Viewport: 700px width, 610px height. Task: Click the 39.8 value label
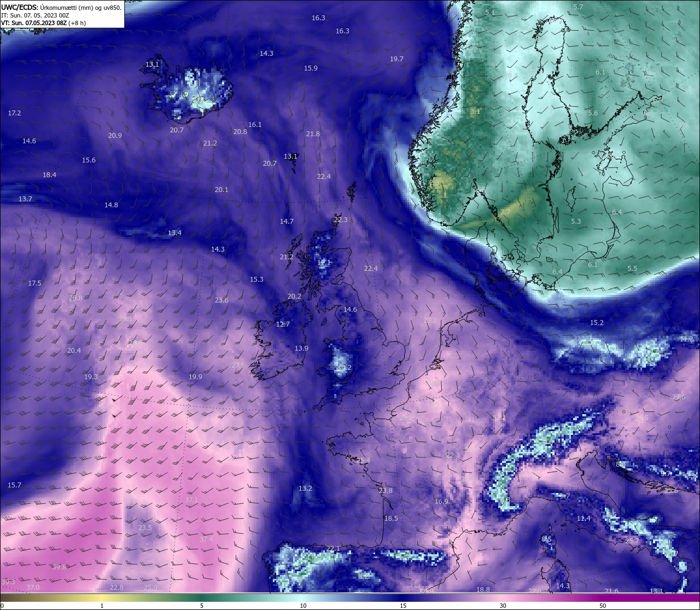[59, 567]
